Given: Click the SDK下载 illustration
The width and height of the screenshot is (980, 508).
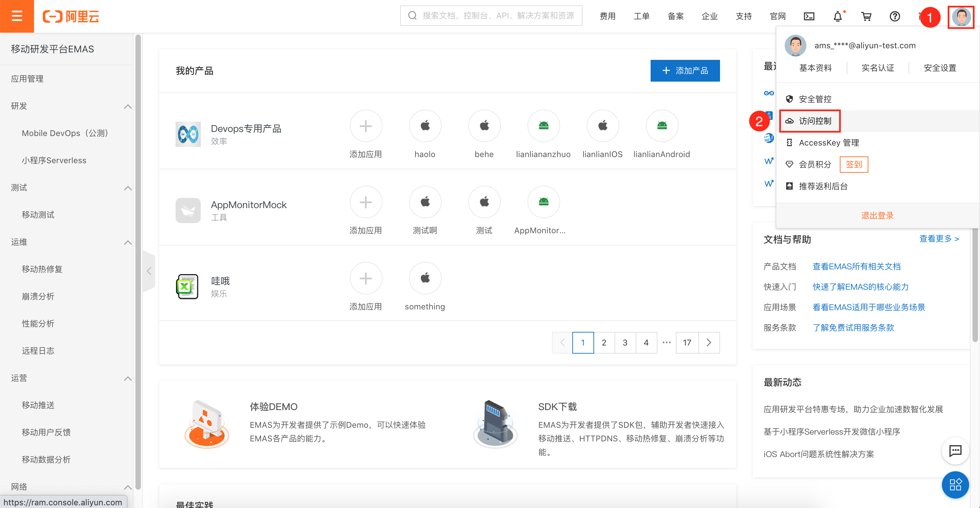Looking at the screenshot, I should pos(495,424).
